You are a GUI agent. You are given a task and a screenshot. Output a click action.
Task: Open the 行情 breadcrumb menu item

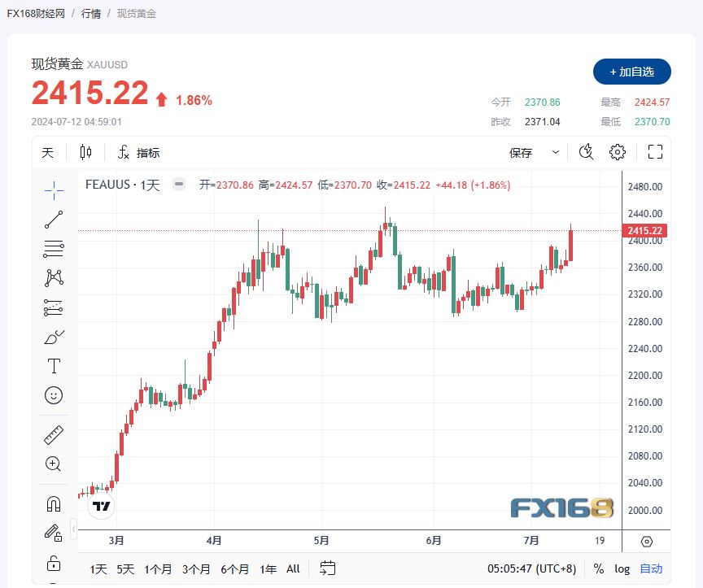pyautogui.click(x=90, y=14)
